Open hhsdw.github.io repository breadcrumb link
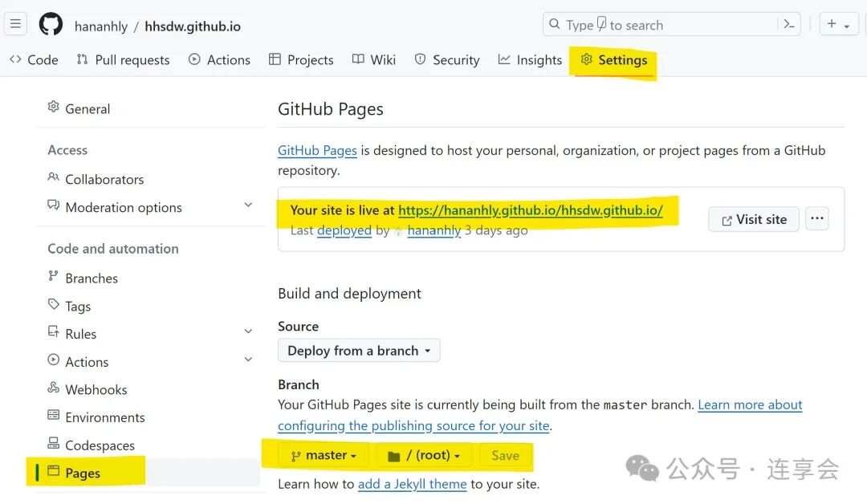Image resolution: width=867 pixels, height=504 pixels. click(193, 26)
